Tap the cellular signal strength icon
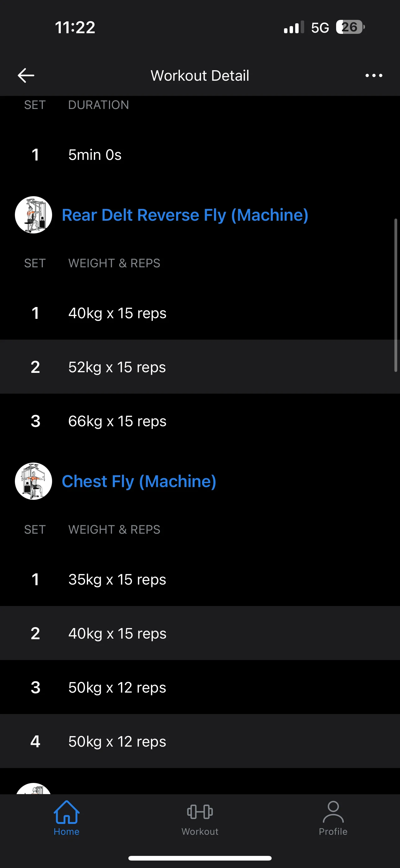 [294, 27]
